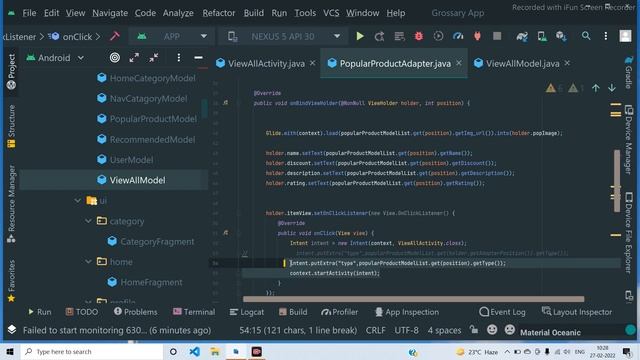Toggle read-only lock icon in status bar
Screen dimensions: 640x360
(473, 330)
